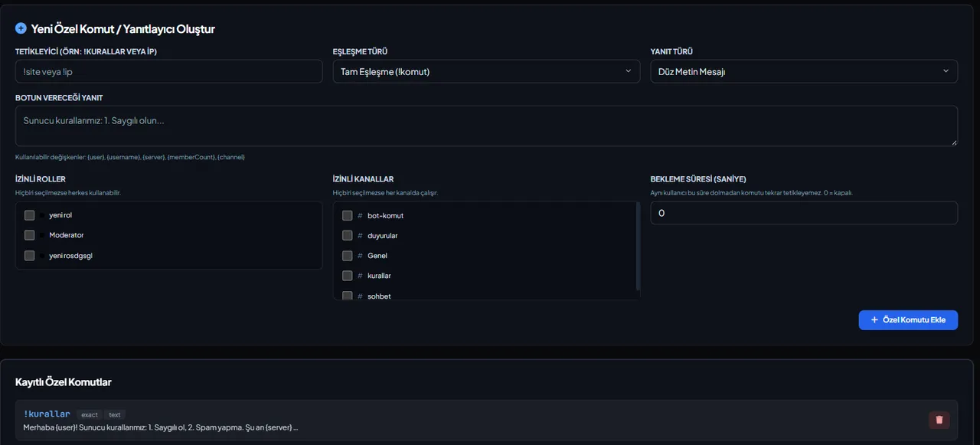Delete the !kurallar saved command
Image resolution: width=980 pixels, height=445 pixels.
[x=939, y=420]
